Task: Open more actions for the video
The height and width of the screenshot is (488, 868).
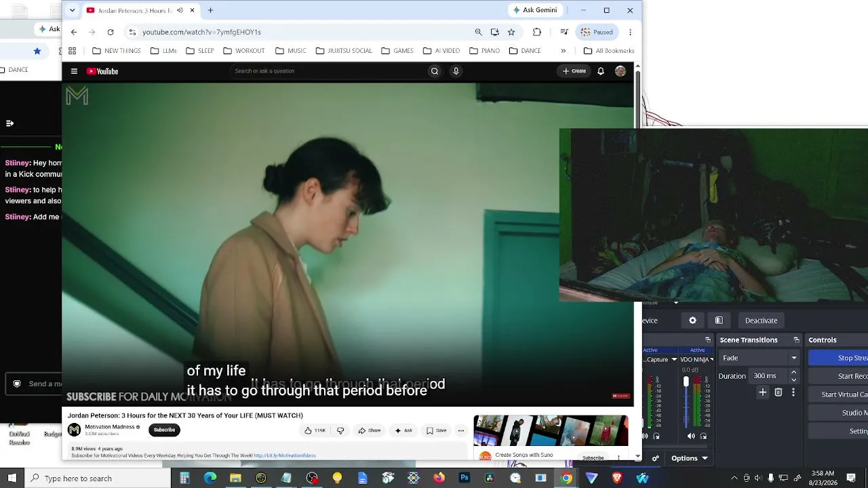Action: tap(461, 430)
